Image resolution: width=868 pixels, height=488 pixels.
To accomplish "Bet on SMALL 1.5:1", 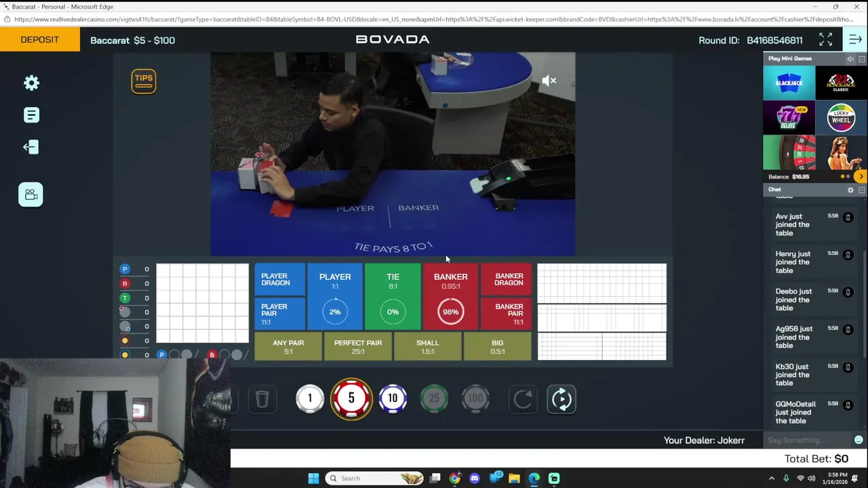I will (x=428, y=346).
